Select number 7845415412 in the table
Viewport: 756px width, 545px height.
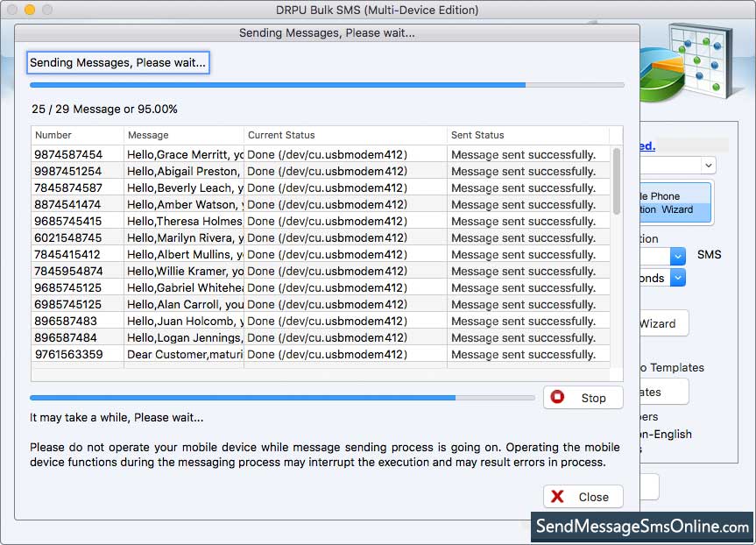67,254
